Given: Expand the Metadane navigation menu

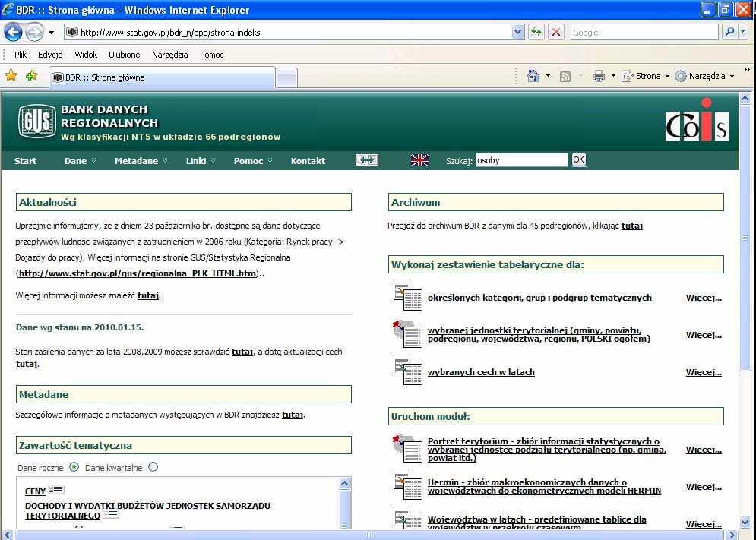Looking at the screenshot, I should [x=141, y=161].
